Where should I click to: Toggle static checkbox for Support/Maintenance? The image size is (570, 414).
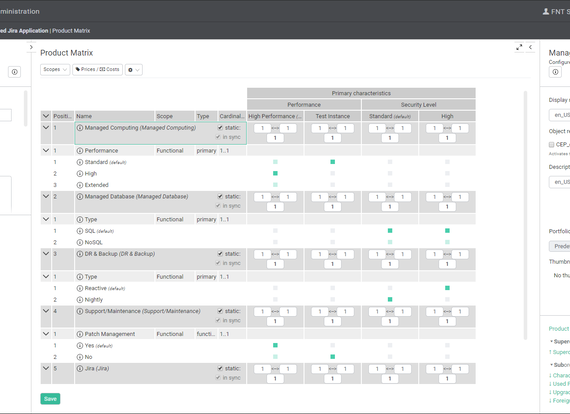click(220, 311)
